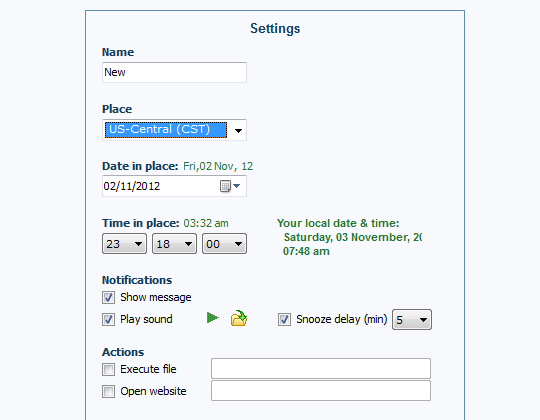Select the US-Central (CST) place value

(x=166, y=130)
